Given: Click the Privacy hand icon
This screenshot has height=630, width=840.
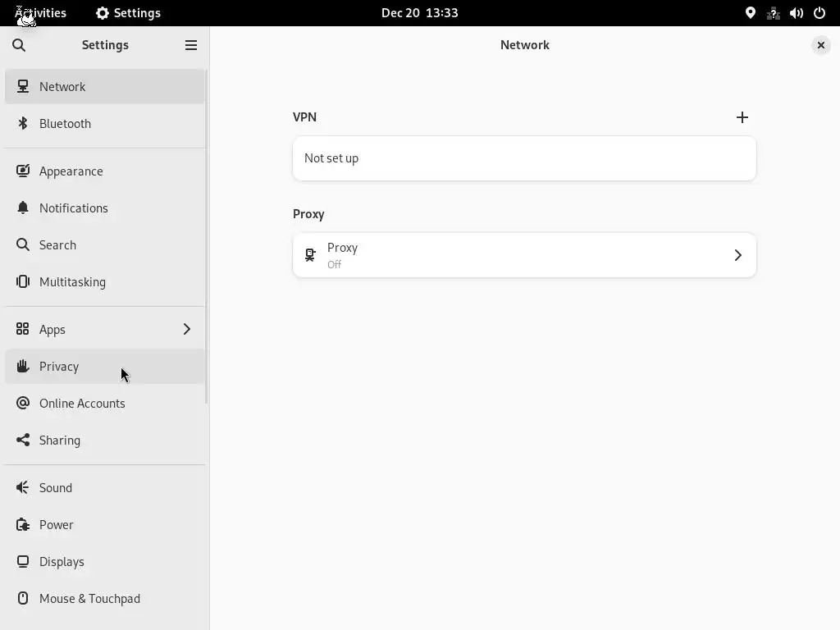Looking at the screenshot, I should [22, 366].
